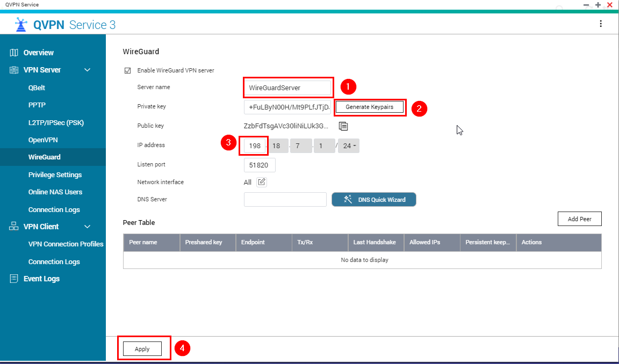
Task: Click the Preshared key column header
Action: point(207,242)
